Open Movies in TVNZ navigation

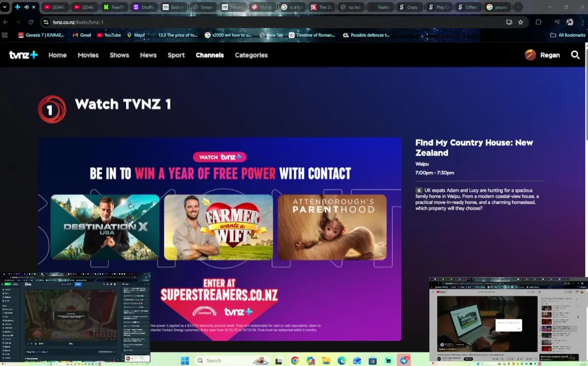[x=88, y=55]
